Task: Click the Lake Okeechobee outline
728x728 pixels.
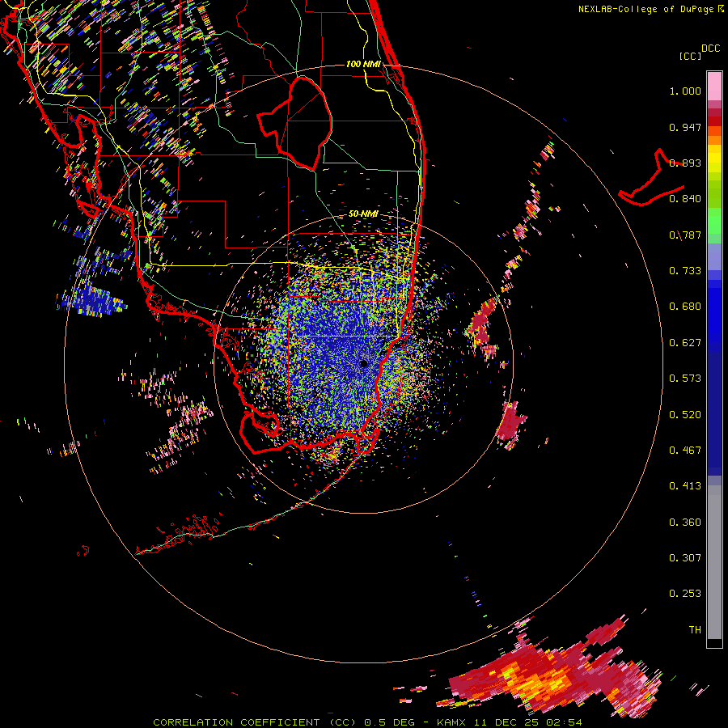Action: pos(295,123)
